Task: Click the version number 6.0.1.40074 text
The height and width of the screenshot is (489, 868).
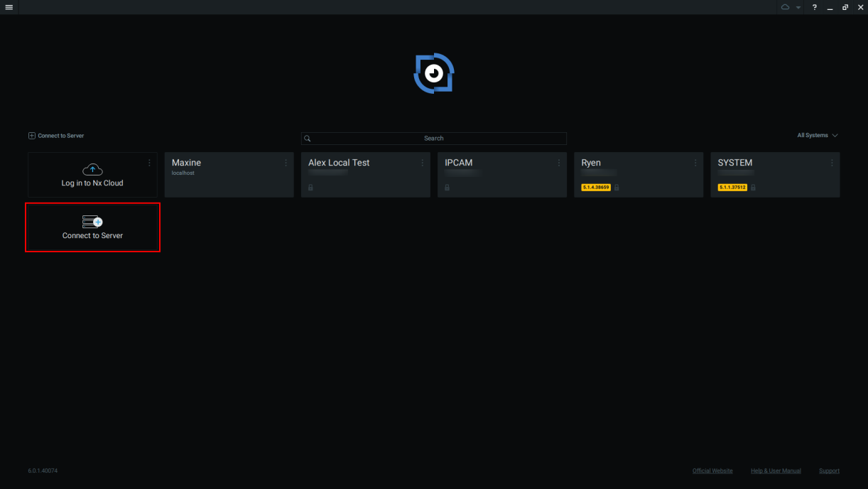Action: coord(43,471)
